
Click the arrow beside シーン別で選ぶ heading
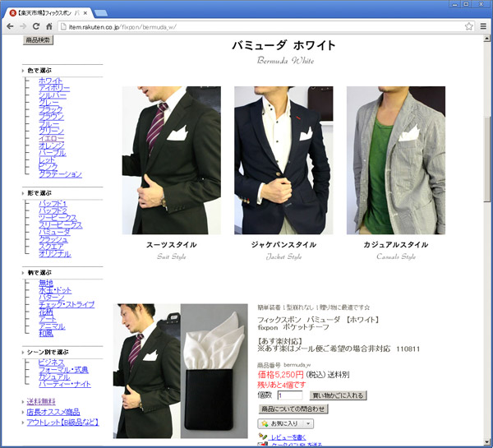coord(23,353)
